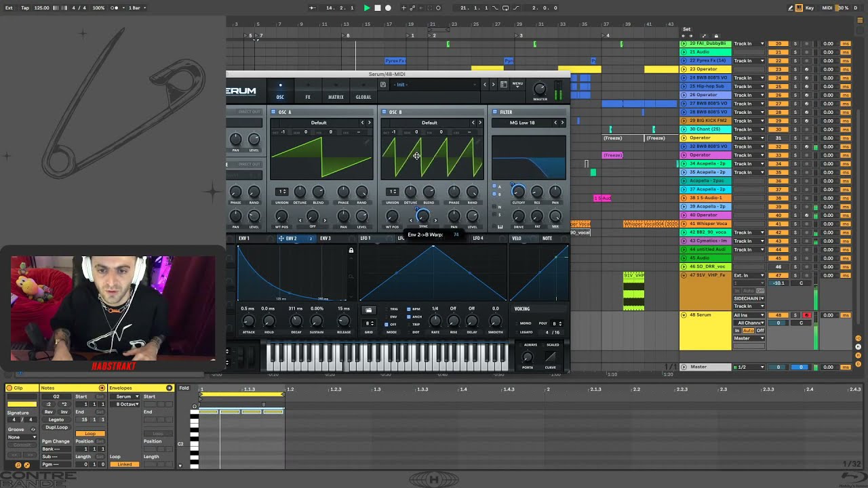Open the Master output routing dropdown
This screenshot has height=488, width=868.
(749, 338)
